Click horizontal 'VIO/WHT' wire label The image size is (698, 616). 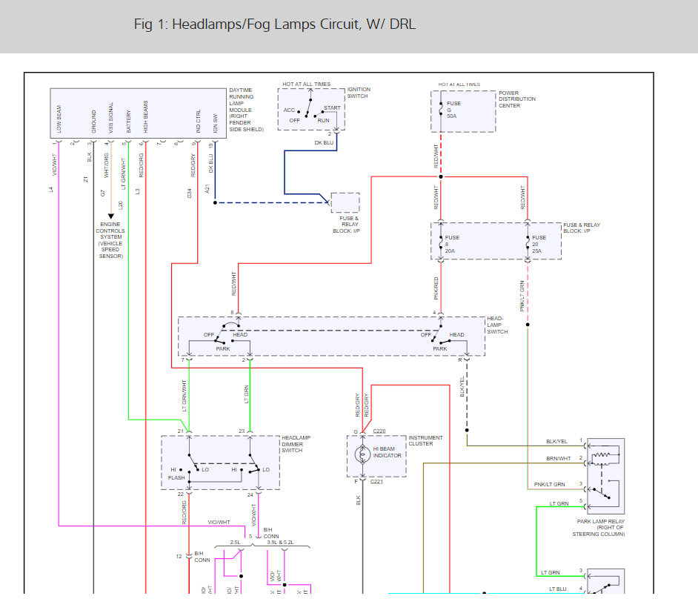pyautogui.click(x=219, y=522)
